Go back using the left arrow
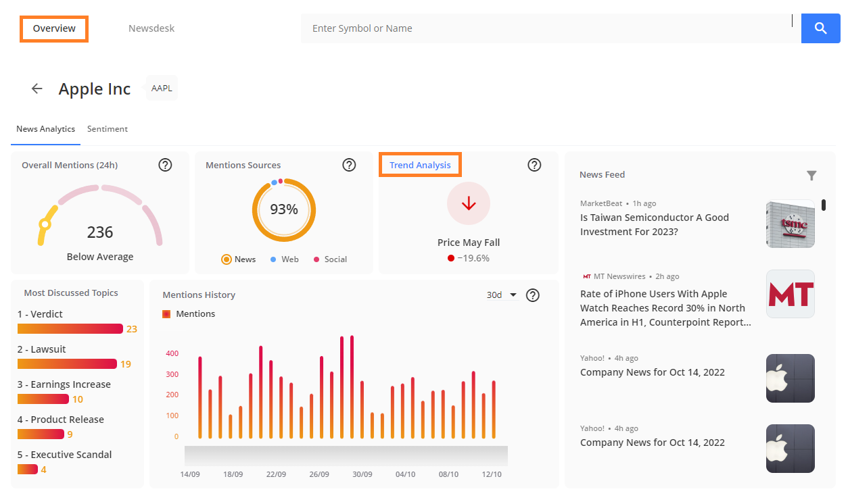The width and height of the screenshot is (848, 504). (37, 89)
